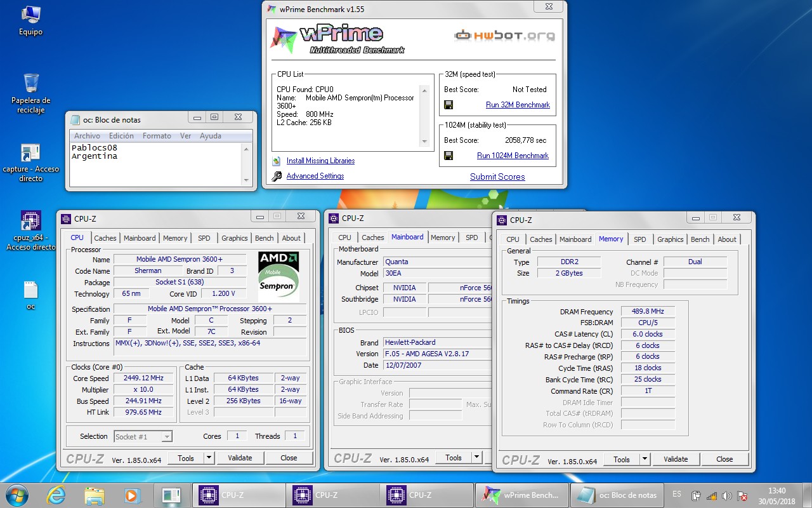Screen dimensions: 812x508
Task: Click Manufacturer value Quanta
Action: tap(436, 262)
